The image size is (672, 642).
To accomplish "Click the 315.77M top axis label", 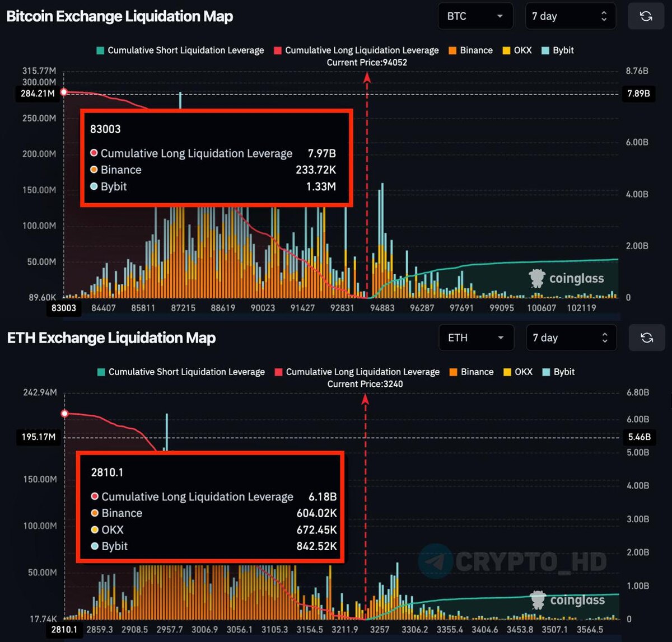I will 39,71.
